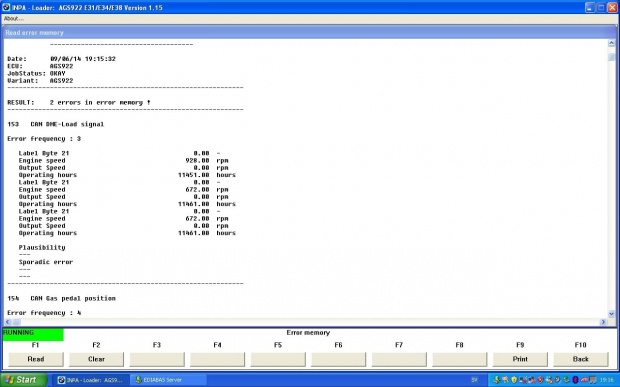Click the empty F3 function button
The height and width of the screenshot is (387, 620).
[x=157, y=359]
